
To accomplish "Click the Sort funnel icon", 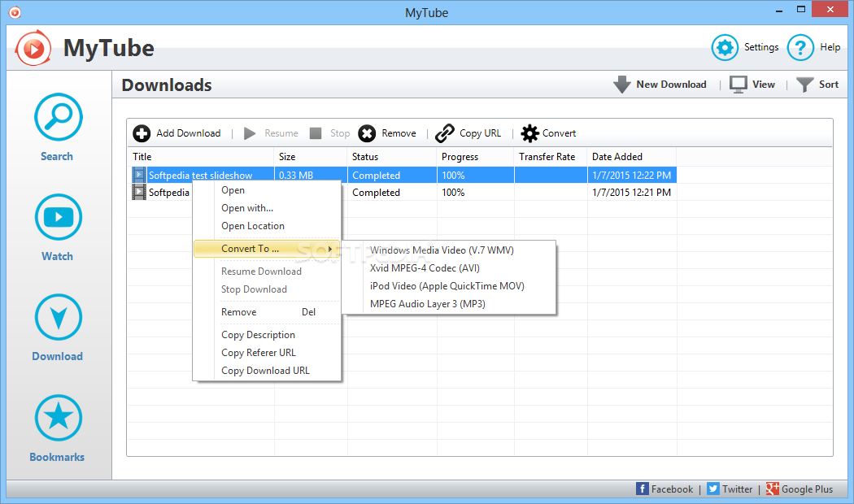I will pyautogui.click(x=804, y=85).
